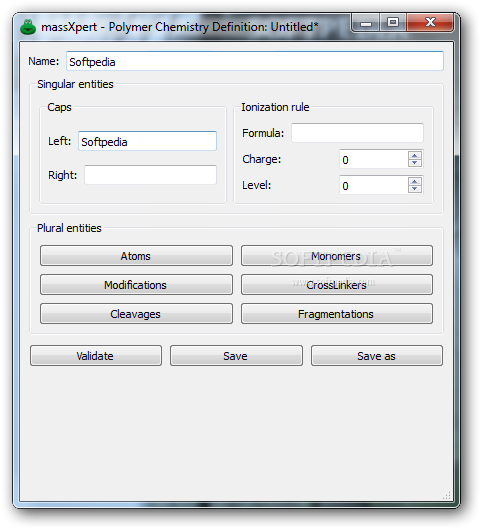The width and height of the screenshot is (481, 529).
Task: Click the Name input field
Action: pos(255,61)
